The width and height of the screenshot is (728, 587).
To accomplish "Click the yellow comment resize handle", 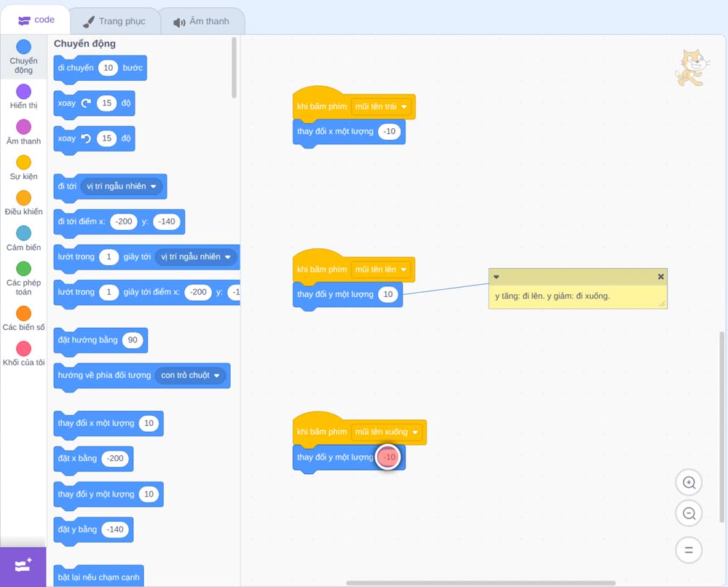I will pos(662,304).
